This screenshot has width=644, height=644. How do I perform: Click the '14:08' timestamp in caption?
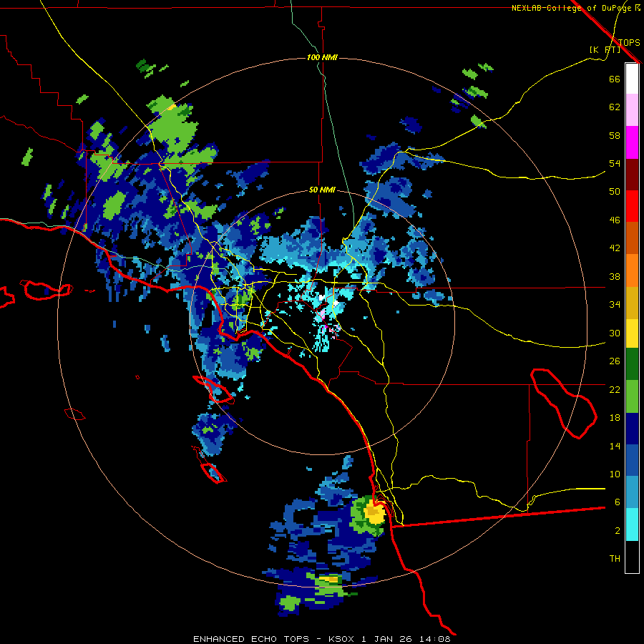(x=434, y=639)
